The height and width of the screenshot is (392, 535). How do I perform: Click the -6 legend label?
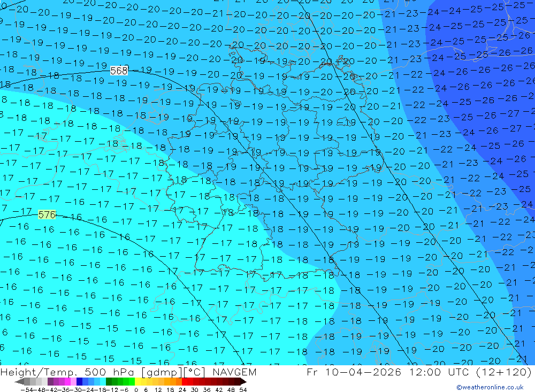coord(124,390)
